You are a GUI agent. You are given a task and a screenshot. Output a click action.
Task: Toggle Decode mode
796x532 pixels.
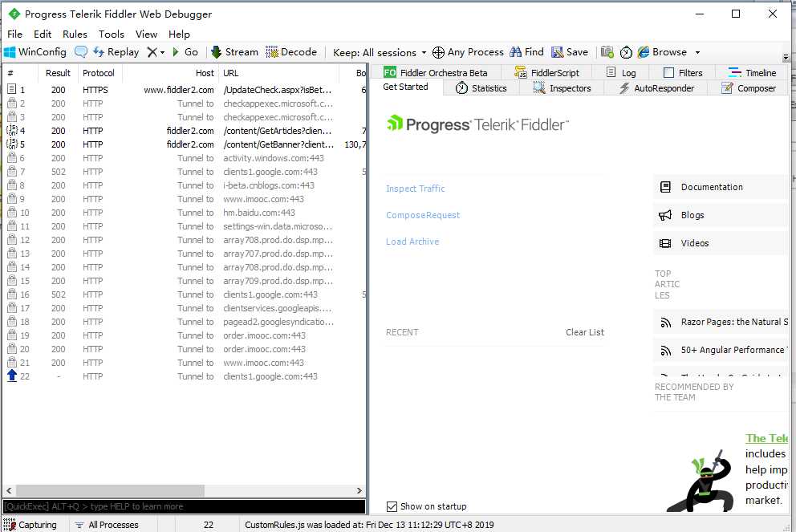(x=291, y=52)
